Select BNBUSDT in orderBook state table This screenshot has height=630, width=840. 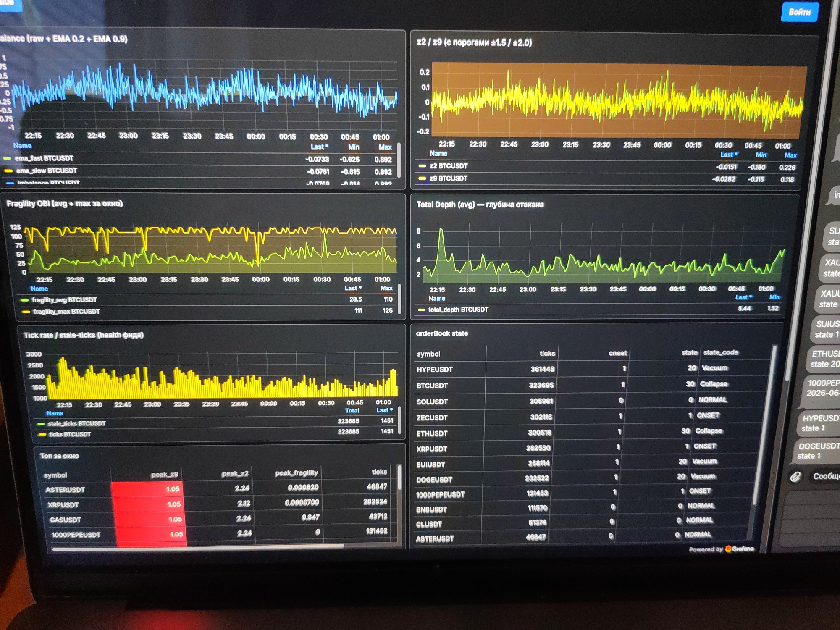(x=431, y=510)
